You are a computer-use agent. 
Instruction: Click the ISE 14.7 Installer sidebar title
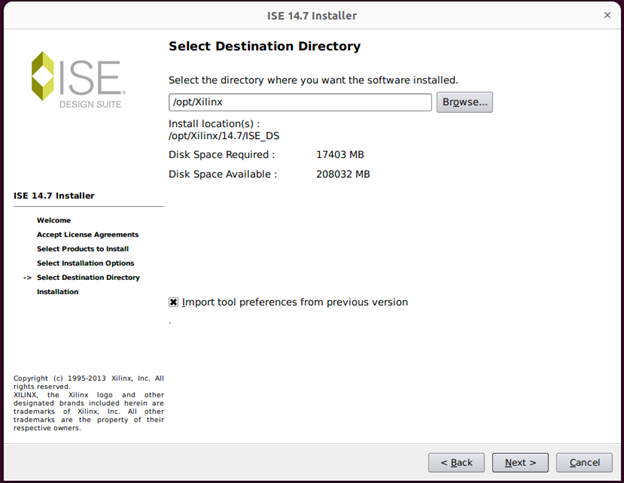click(54, 196)
